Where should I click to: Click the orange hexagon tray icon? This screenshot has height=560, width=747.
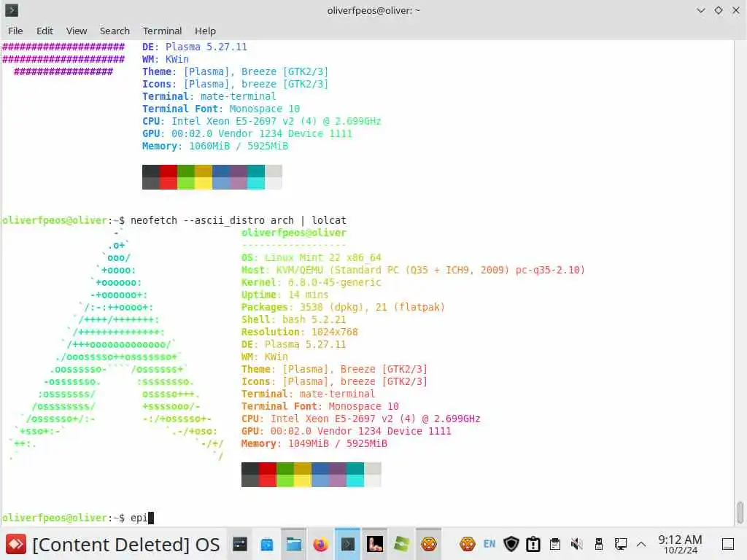click(468, 544)
